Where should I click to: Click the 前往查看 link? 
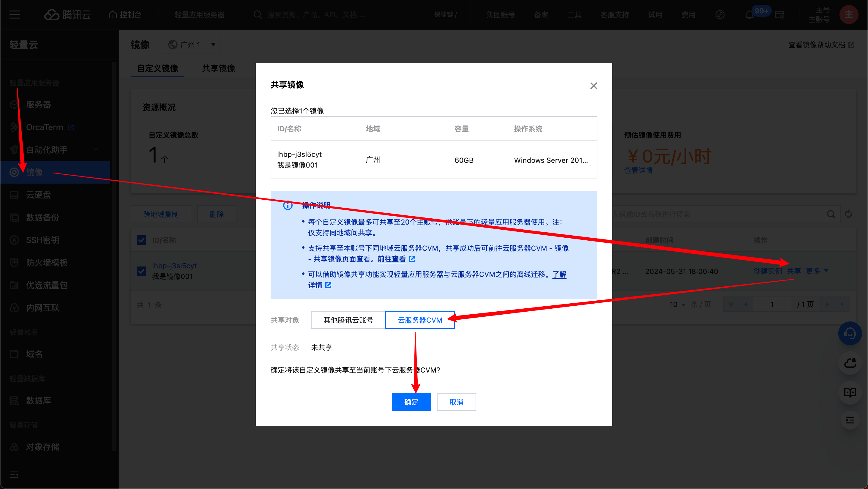coord(392,259)
